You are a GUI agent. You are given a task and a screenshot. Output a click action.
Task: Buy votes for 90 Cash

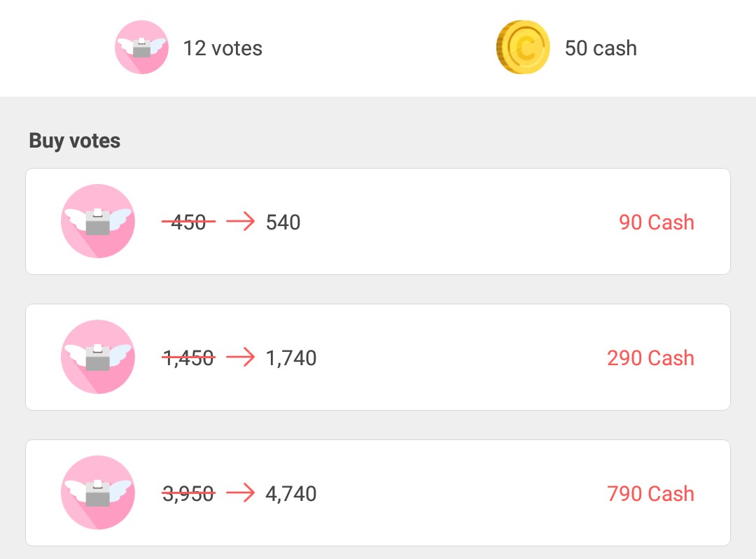pyautogui.click(x=656, y=222)
